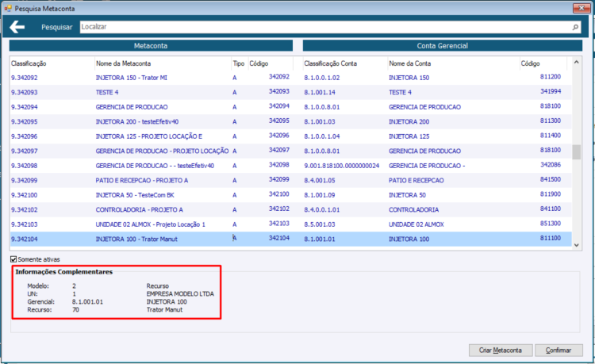Click Gerencial value 8.1.001.01 in Informações Complementares

[x=87, y=302]
